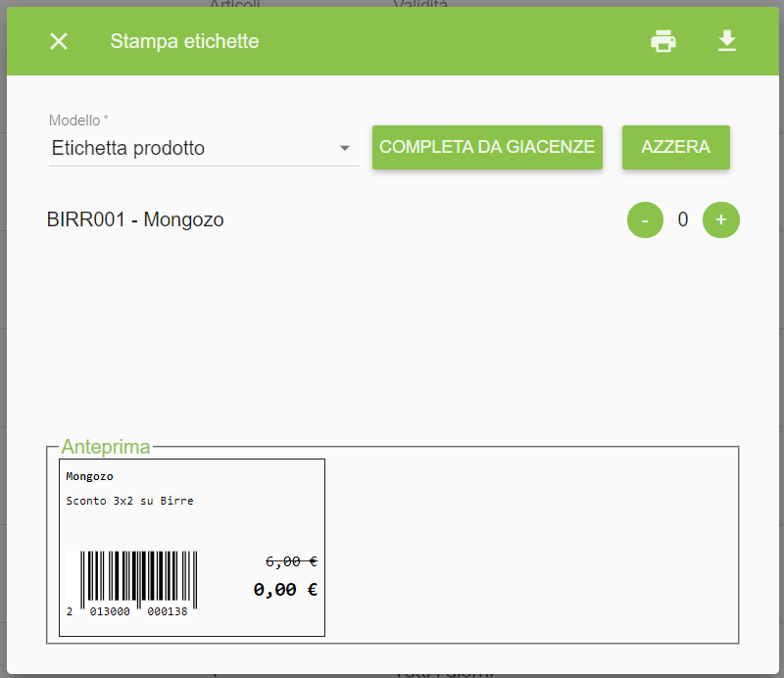Click the bold 0,00 € price
784x678 pixels.
pyautogui.click(x=285, y=590)
